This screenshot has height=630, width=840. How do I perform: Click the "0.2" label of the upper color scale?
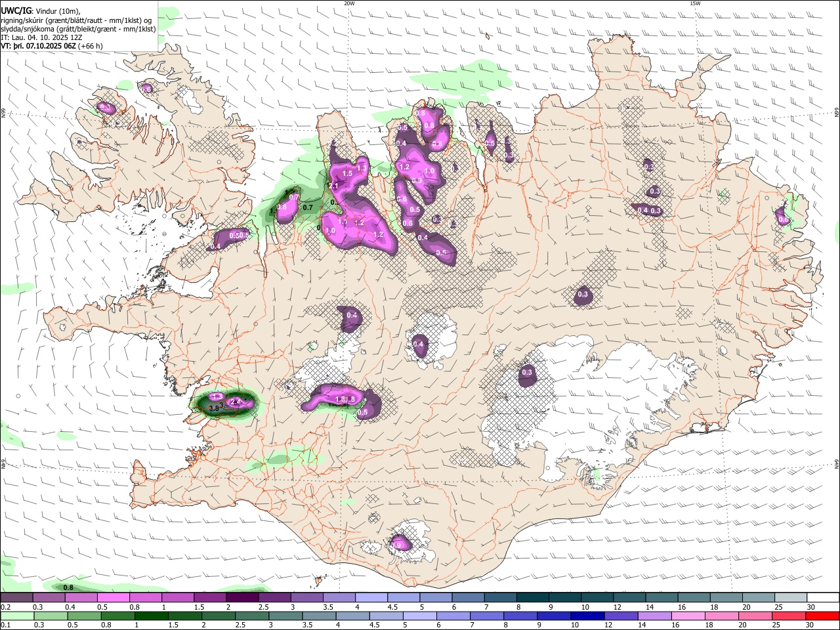[6, 607]
